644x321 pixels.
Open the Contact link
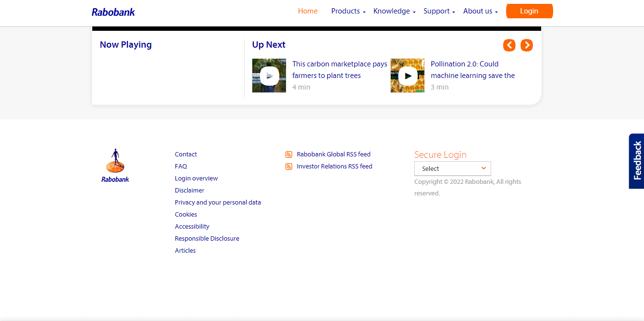[186, 154]
